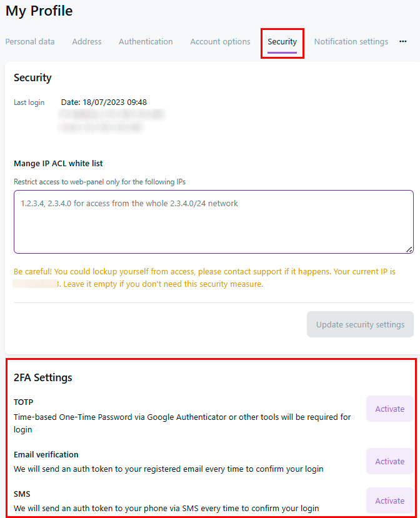Click the My Profile page heading

coord(39,11)
